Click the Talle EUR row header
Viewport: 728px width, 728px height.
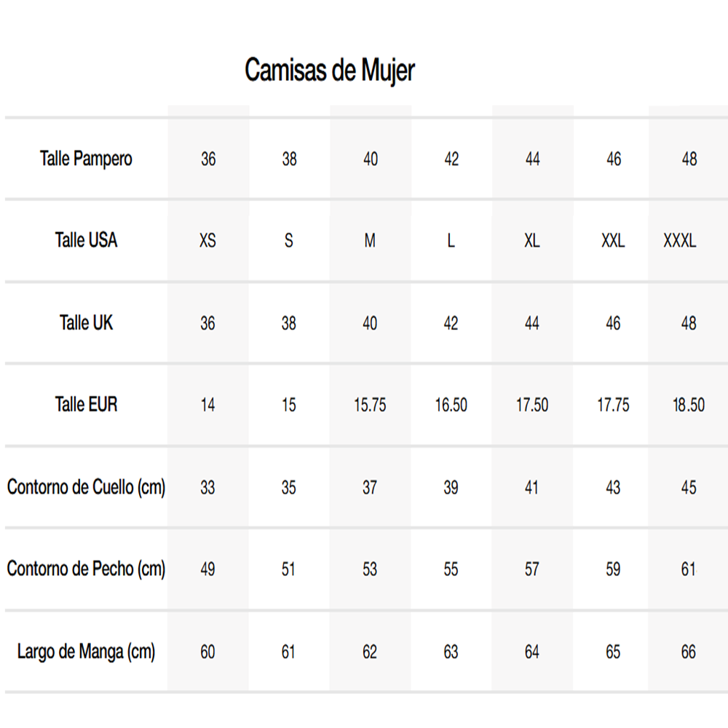pos(86,405)
